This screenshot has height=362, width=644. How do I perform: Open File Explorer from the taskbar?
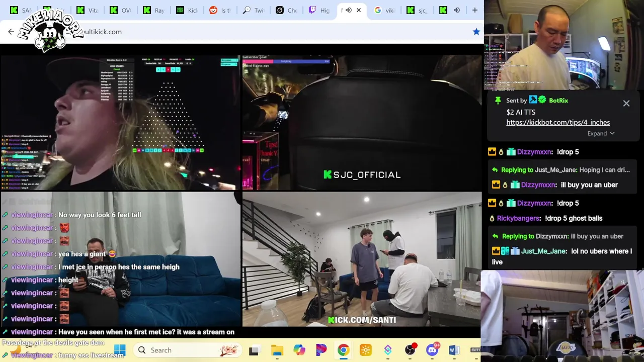pos(277,350)
